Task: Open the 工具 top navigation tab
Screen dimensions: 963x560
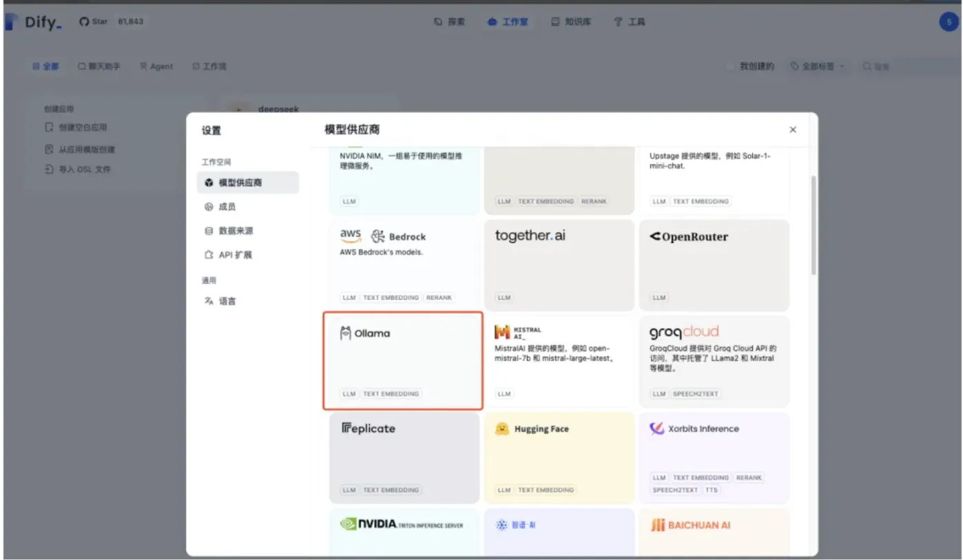Action: (x=630, y=22)
